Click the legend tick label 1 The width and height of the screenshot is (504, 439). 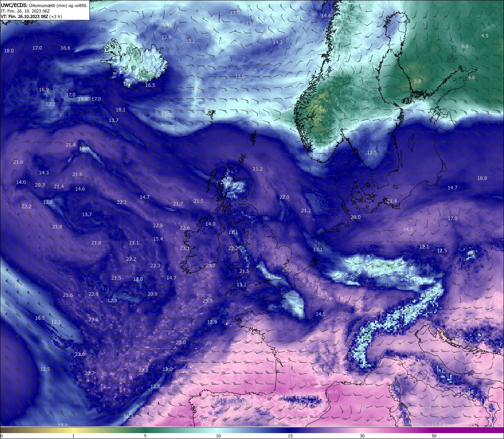pos(73,436)
